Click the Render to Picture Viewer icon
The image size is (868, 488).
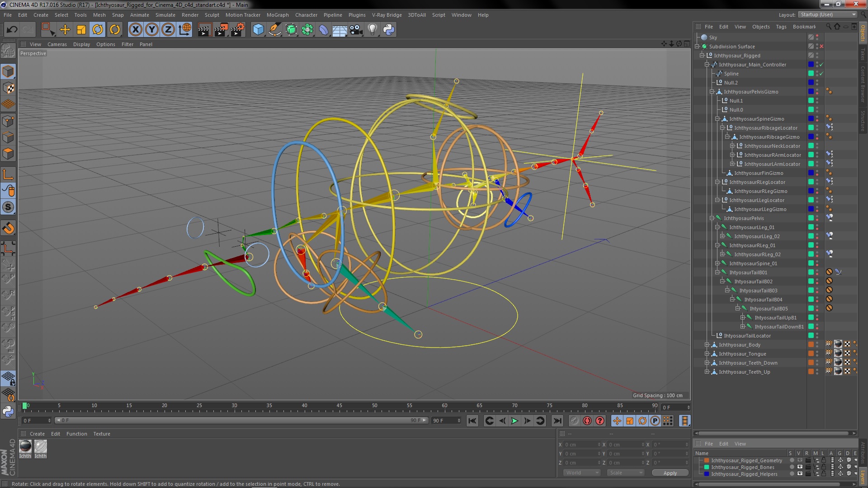(x=221, y=30)
